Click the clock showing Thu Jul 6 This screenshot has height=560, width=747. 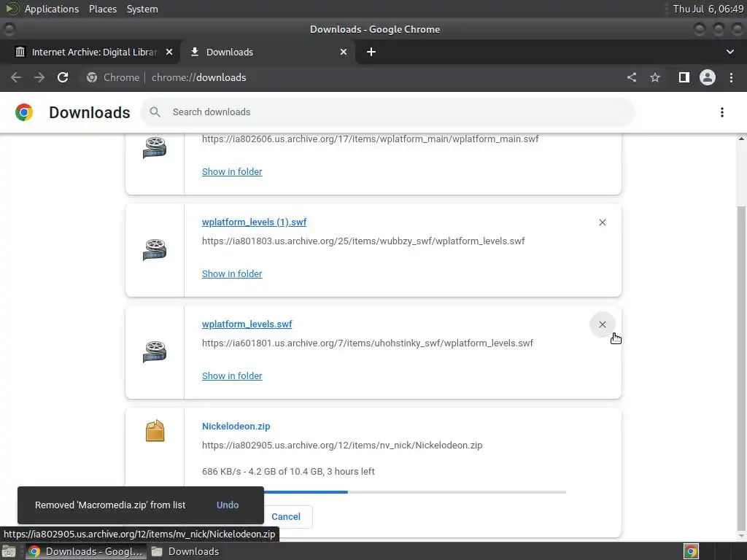pyautogui.click(x=708, y=9)
